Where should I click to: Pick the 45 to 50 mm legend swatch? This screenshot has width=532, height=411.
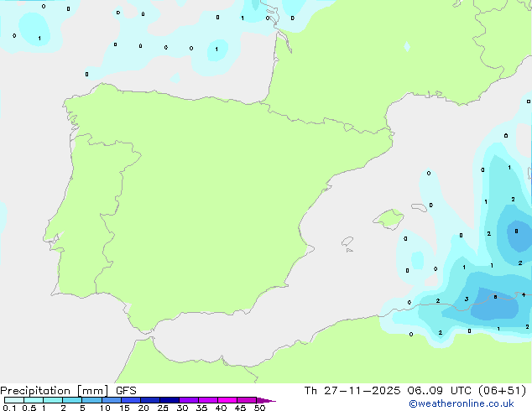pyautogui.click(x=247, y=400)
